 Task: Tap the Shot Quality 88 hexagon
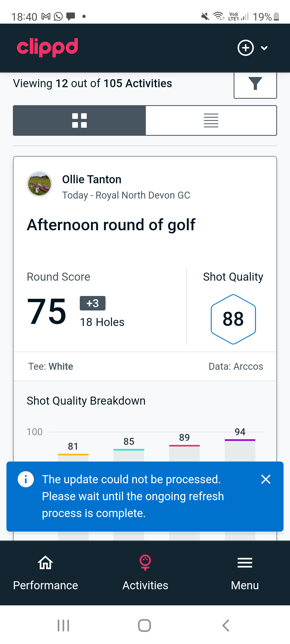(233, 319)
